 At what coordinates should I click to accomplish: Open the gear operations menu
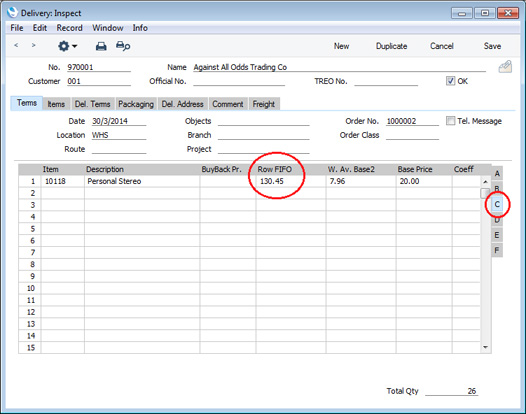[x=67, y=46]
